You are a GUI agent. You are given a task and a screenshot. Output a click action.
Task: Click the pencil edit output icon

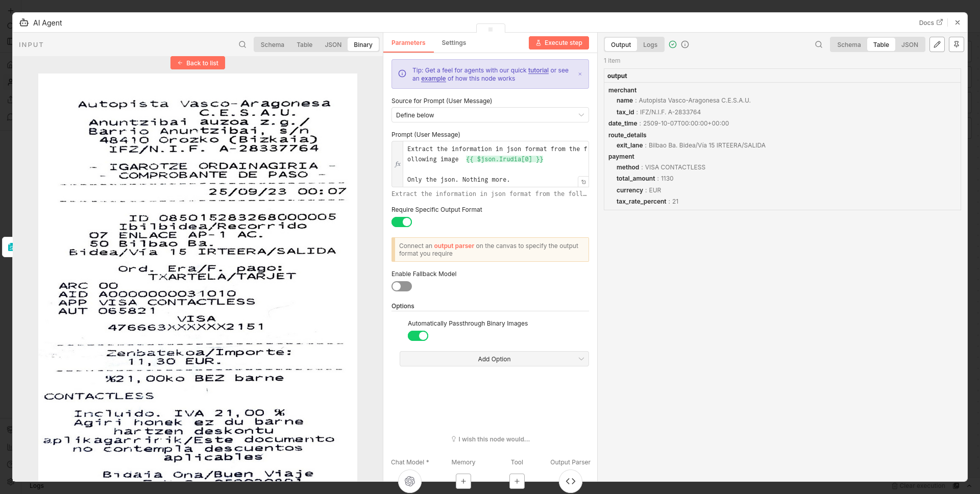[937, 44]
